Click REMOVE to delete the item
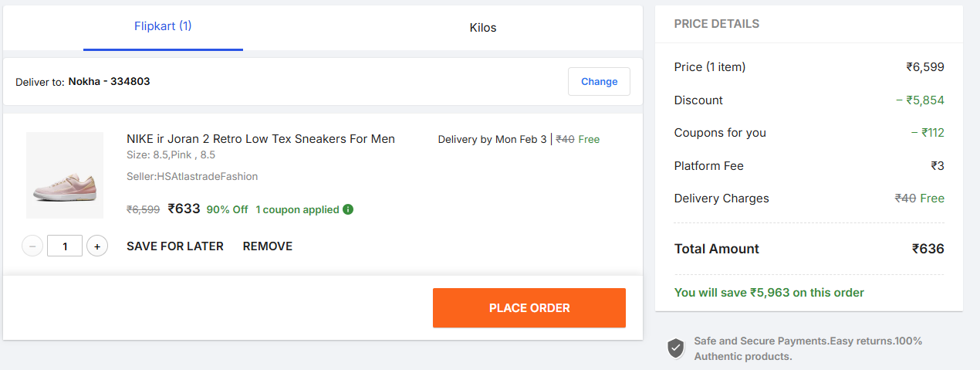This screenshot has width=980, height=370. pyautogui.click(x=268, y=246)
